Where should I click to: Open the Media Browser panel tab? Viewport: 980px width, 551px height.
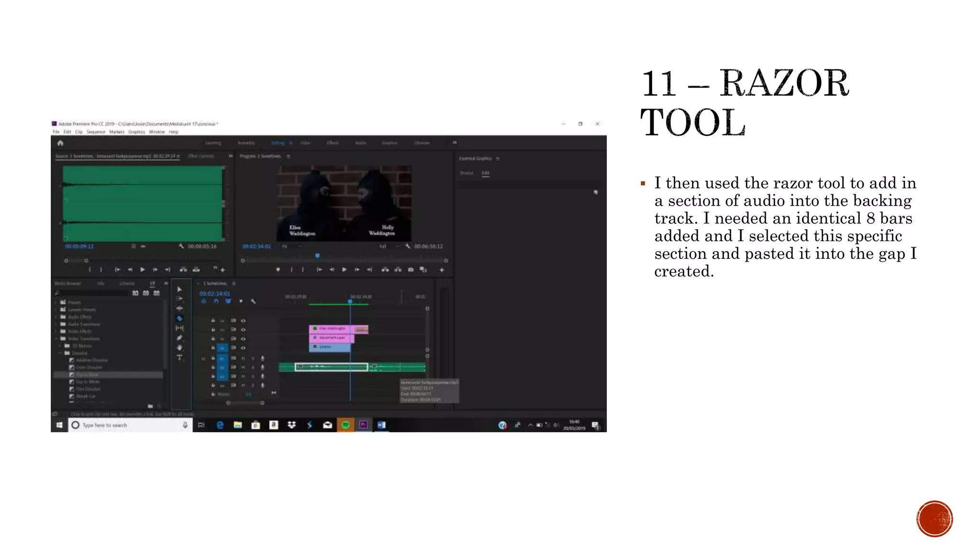[x=67, y=284]
